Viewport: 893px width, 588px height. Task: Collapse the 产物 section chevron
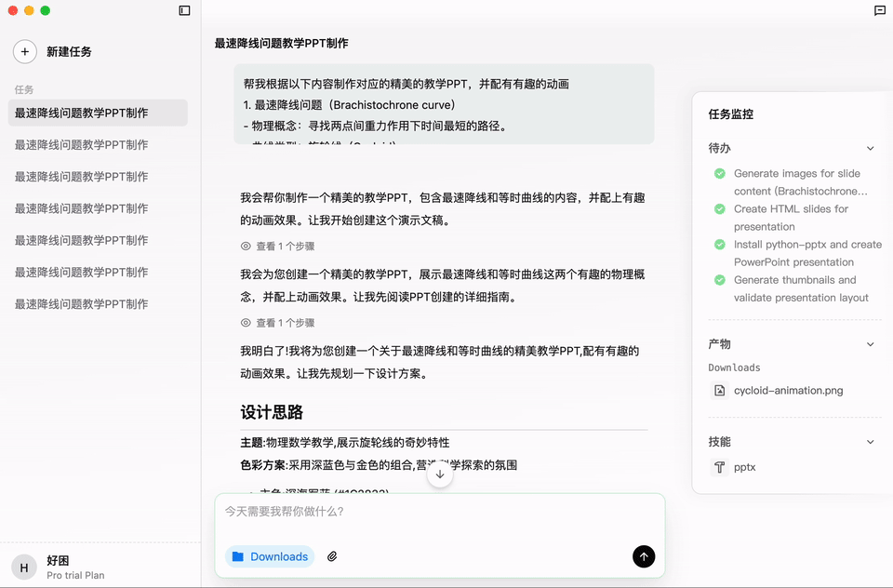(870, 343)
